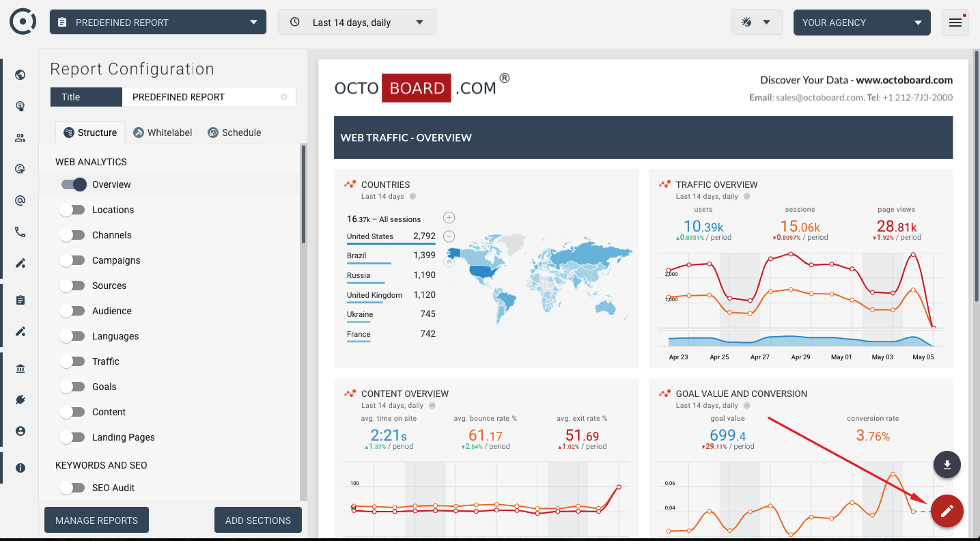The width and height of the screenshot is (980, 541).
Task: Click the report preview vertical scrollbar
Action: tap(977, 178)
